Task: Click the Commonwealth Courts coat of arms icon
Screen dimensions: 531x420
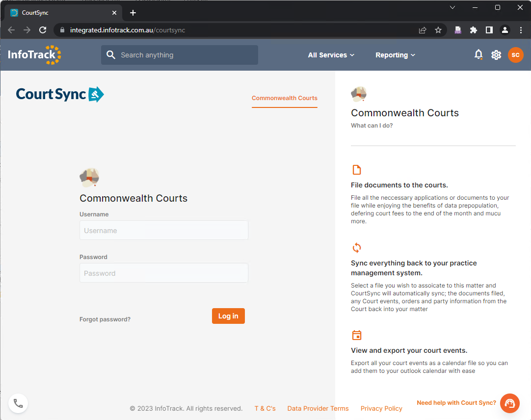Action: 89,177
